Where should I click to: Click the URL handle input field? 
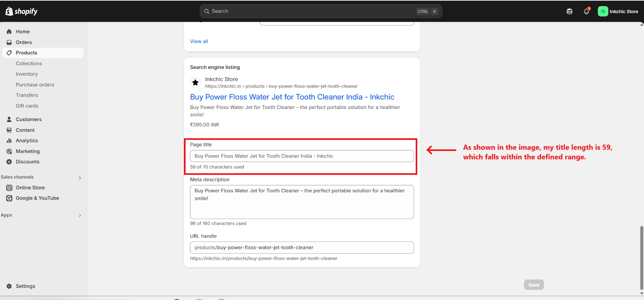pos(302,248)
